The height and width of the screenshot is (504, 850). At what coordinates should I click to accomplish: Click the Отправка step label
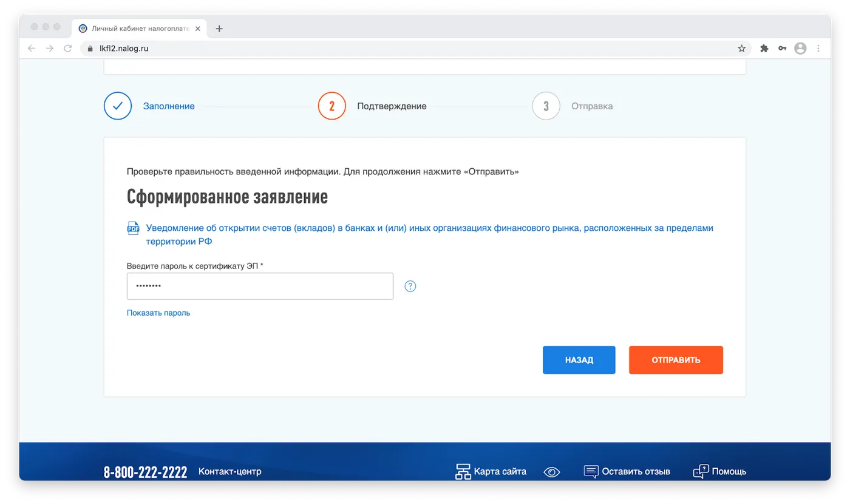[x=592, y=106]
